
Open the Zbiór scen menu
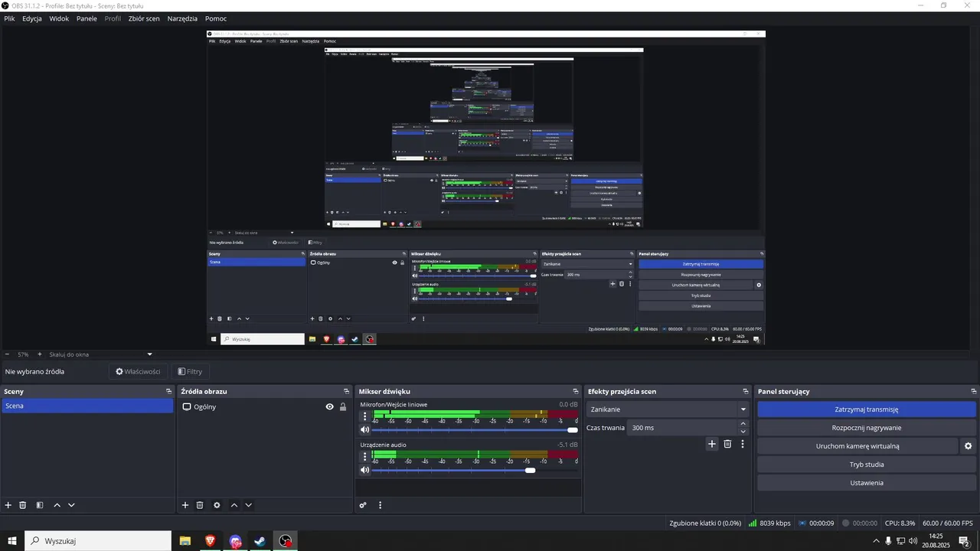coord(144,18)
